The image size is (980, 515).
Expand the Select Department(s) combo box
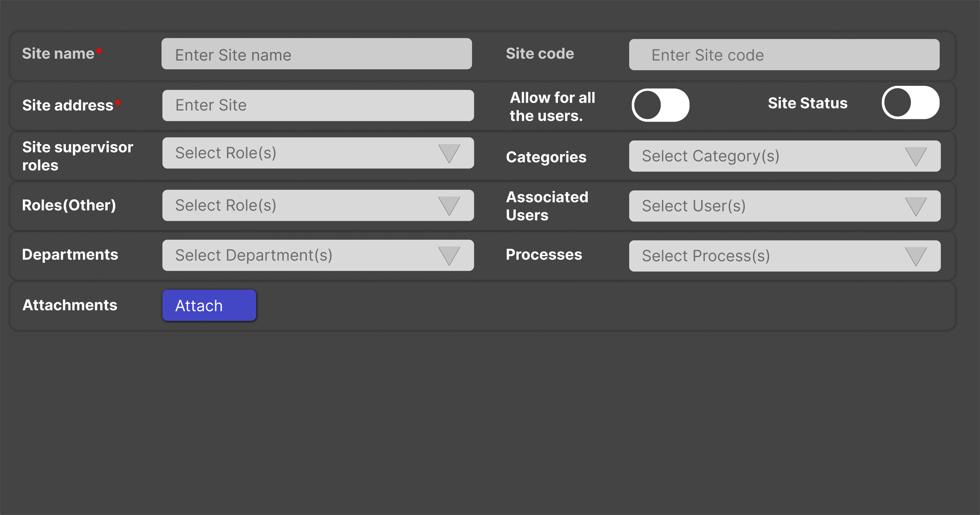[x=297, y=255]
